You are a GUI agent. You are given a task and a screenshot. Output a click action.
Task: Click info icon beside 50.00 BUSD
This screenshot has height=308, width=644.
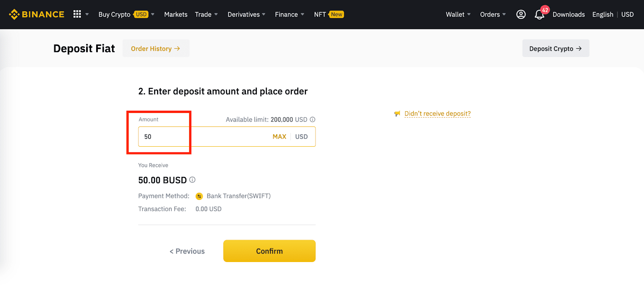tap(192, 180)
